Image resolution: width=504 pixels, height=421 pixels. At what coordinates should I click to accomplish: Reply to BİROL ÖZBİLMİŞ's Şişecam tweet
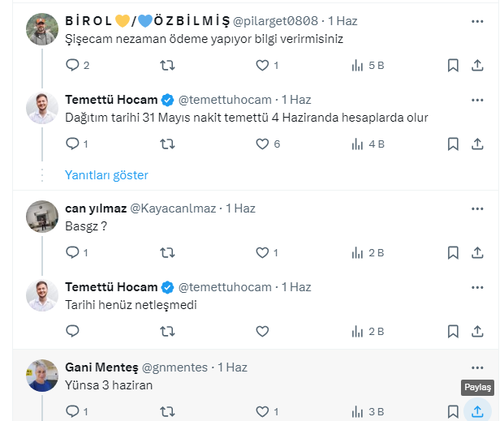point(73,66)
